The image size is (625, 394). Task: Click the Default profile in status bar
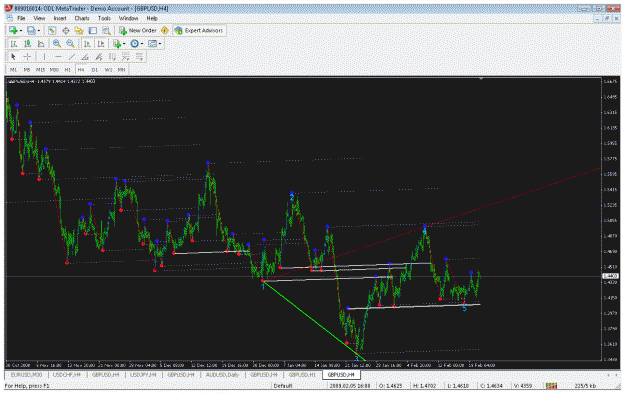283,386
